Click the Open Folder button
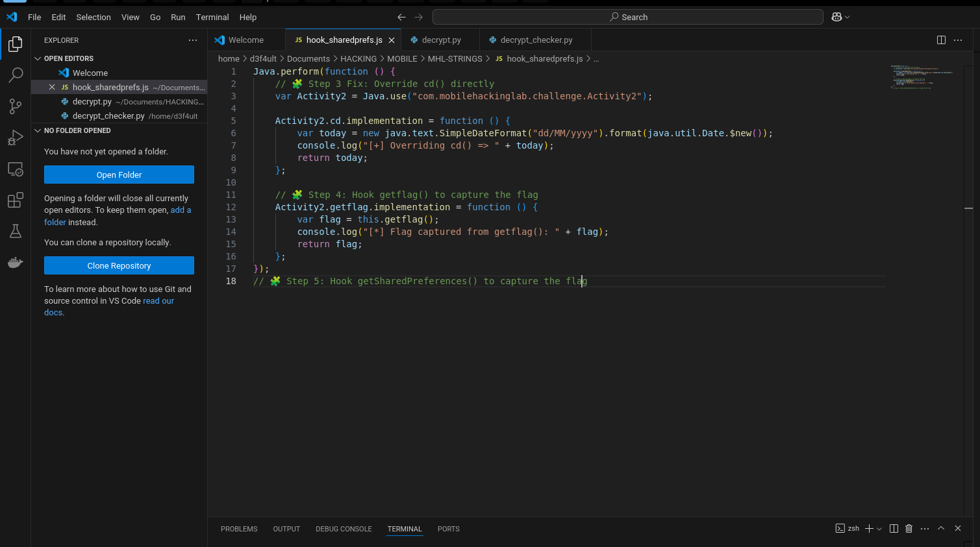The image size is (980, 547). tap(119, 175)
